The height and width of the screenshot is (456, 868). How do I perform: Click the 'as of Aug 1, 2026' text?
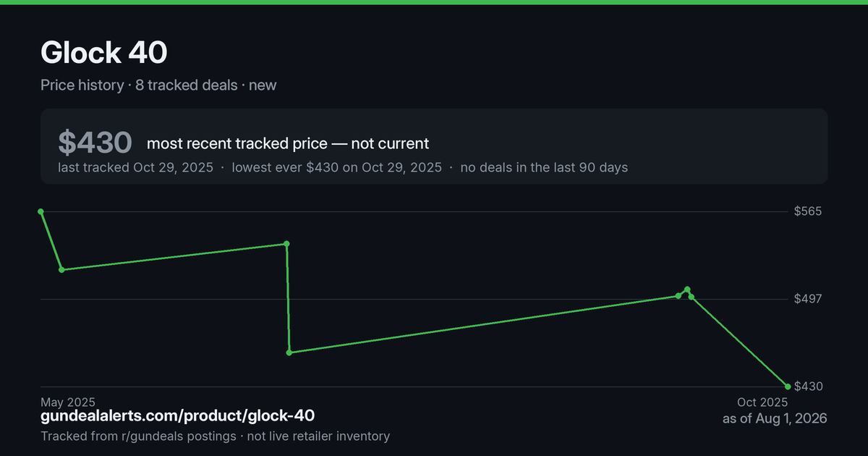point(775,418)
